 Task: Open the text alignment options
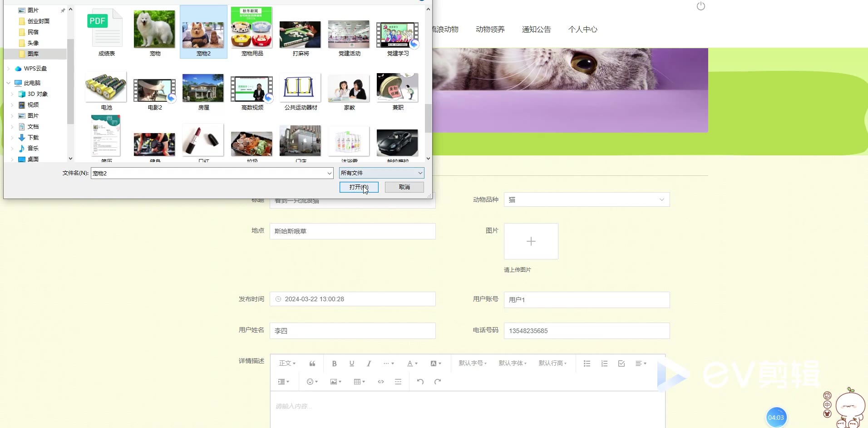pyautogui.click(x=641, y=363)
